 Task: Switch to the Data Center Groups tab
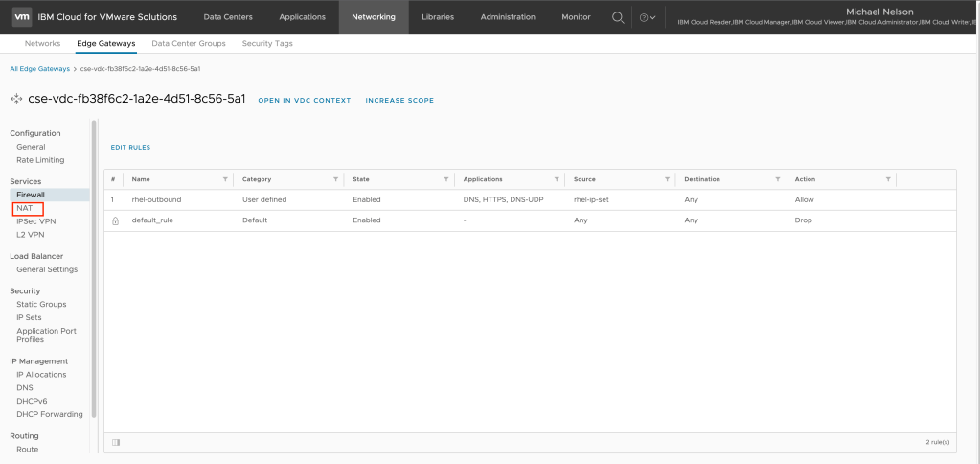pos(188,44)
